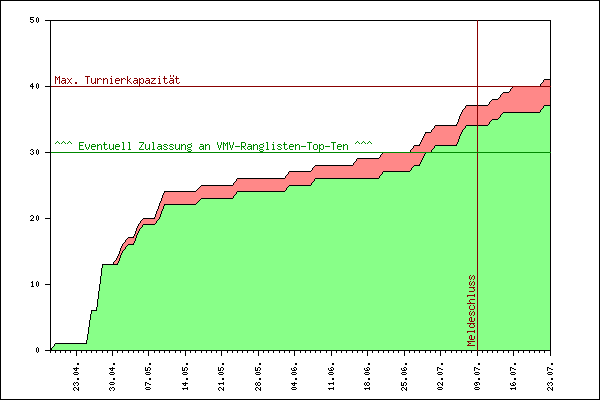Click the x-axis date 18.06.
The image size is (600, 400).
pyautogui.click(x=368, y=377)
